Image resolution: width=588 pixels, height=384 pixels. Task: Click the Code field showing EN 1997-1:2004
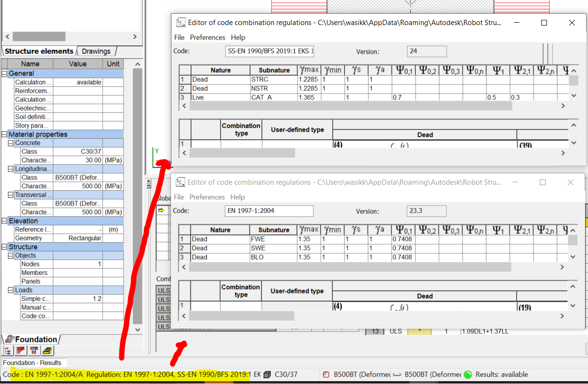[x=269, y=211]
